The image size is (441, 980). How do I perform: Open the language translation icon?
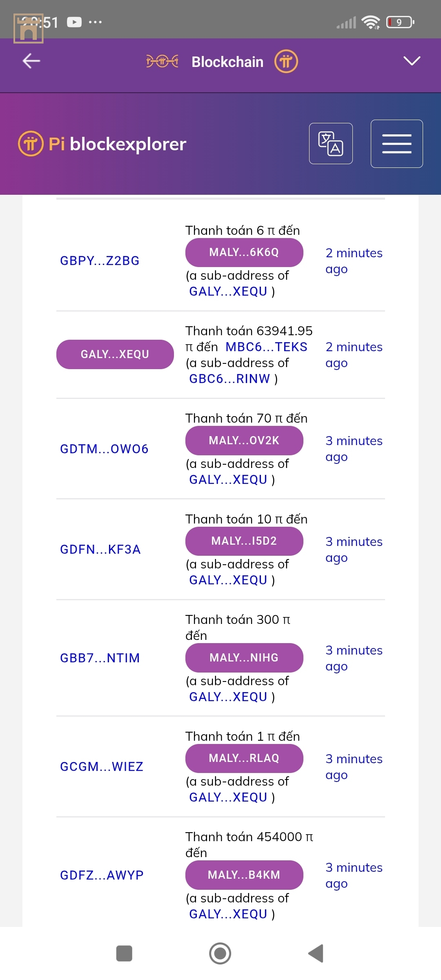coord(331,143)
